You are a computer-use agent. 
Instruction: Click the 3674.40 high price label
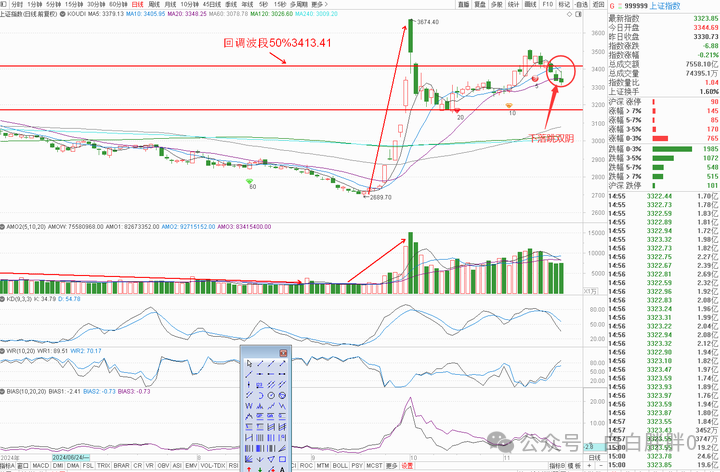coord(428,22)
